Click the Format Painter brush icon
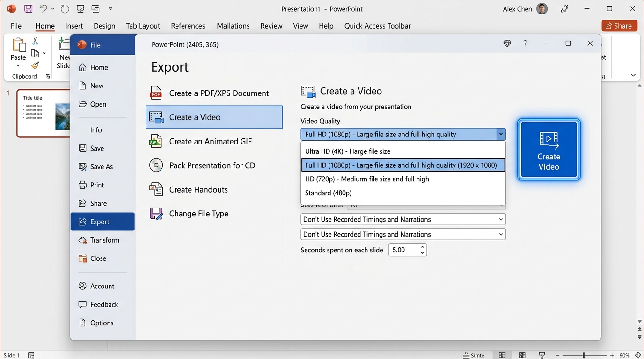The height and width of the screenshot is (359, 644). click(35, 65)
